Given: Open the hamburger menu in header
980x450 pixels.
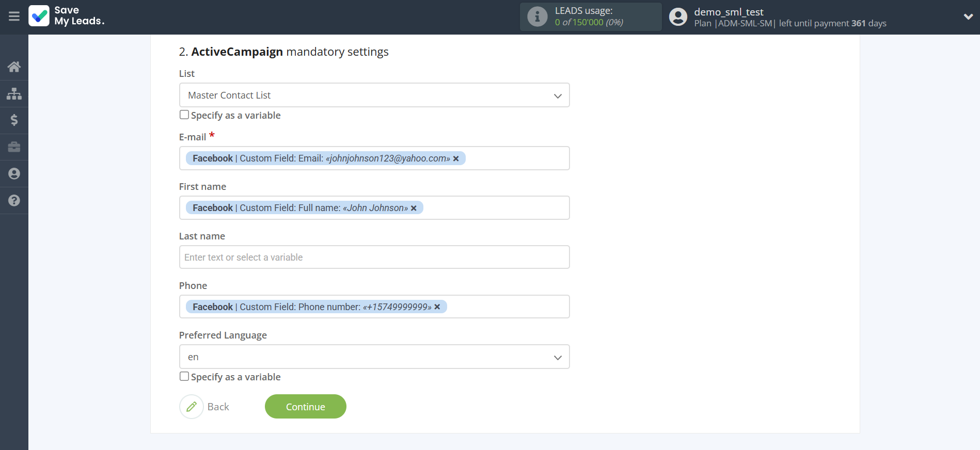Looking at the screenshot, I should (x=14, y=17).
